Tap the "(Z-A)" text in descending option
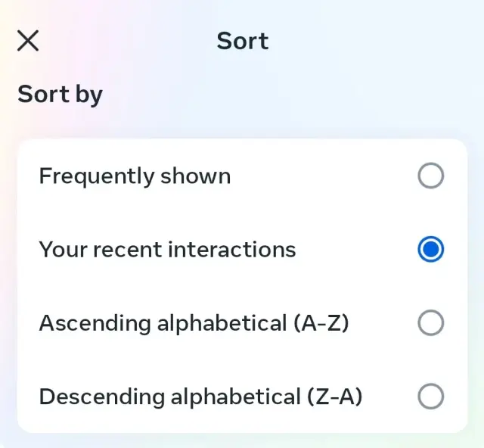Image resolution: width=484 pixels, height=448 pixels. click(x=334, y=397)
